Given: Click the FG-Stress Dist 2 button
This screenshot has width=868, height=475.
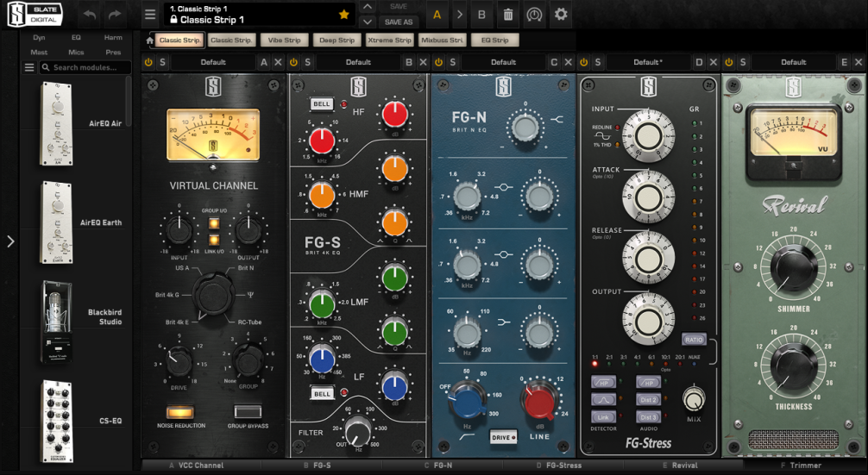Looking at the screenshot, I should (x=648, y=400).
